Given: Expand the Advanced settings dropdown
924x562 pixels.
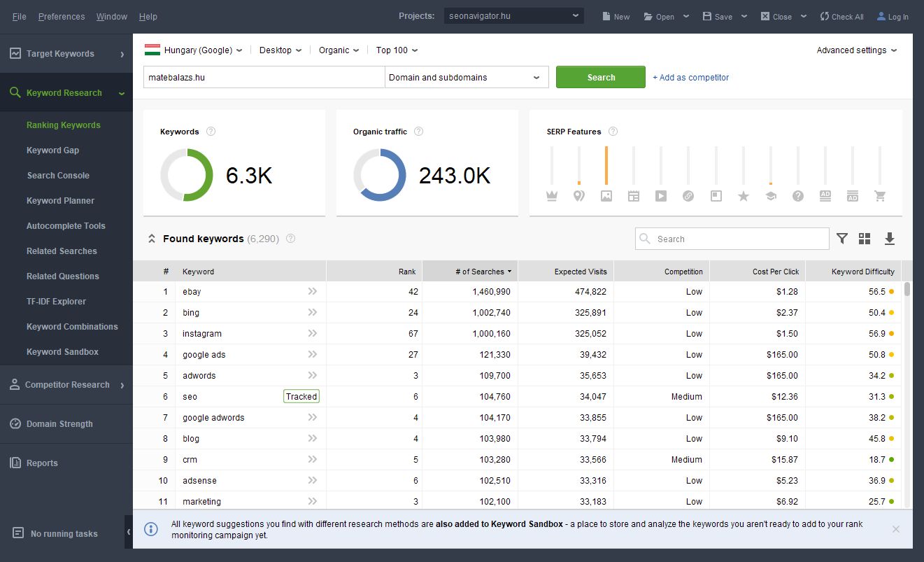Looking at the screenshot, I should click(856, 50).
